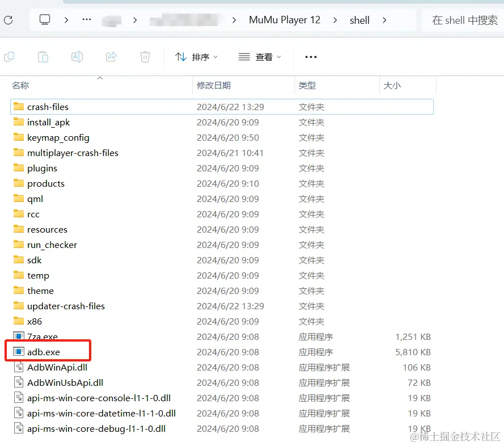Select the multiplayer-crash-files folder icon

19,153
